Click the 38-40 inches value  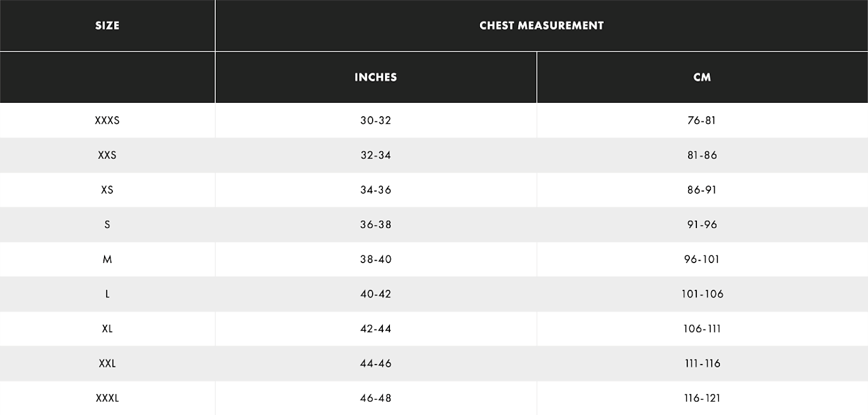(x=376, y=259)
